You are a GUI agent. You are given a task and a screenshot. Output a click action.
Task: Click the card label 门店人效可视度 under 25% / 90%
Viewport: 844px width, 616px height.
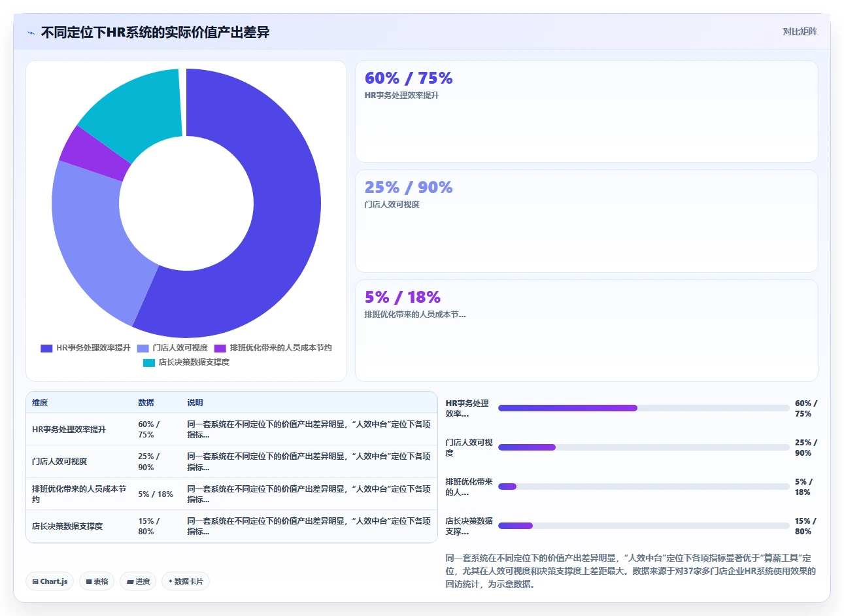392,205
